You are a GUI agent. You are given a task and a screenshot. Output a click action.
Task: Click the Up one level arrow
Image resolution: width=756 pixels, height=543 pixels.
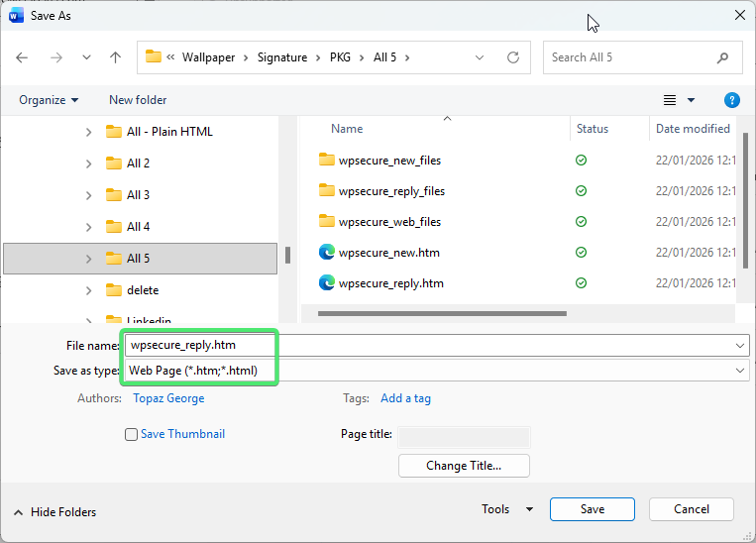point(115,57)
